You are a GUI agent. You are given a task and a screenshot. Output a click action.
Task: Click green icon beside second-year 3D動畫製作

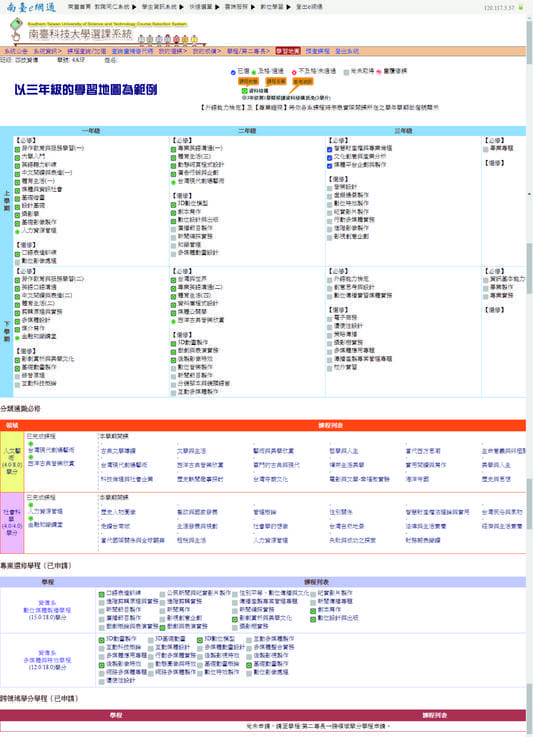(x=173, y=343)
